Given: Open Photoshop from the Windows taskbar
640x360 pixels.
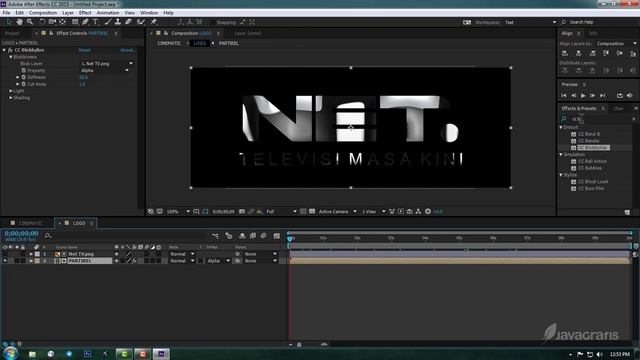Looking at the screenshot, I should tap(87, 353).
